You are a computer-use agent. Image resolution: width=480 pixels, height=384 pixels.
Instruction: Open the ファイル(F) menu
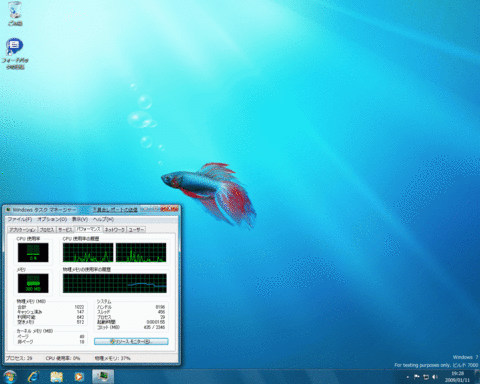click(20, 219)
